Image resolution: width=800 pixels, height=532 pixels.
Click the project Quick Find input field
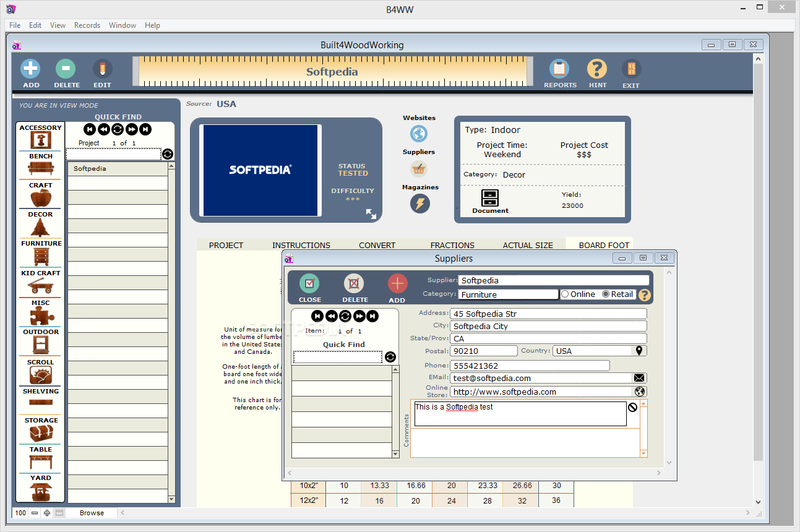click(x=114, y=154)
